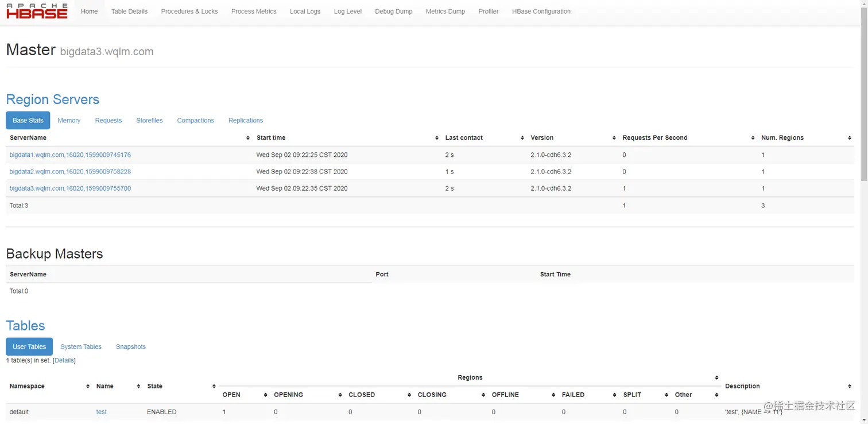Open the Details link for tables

(64, 360)
